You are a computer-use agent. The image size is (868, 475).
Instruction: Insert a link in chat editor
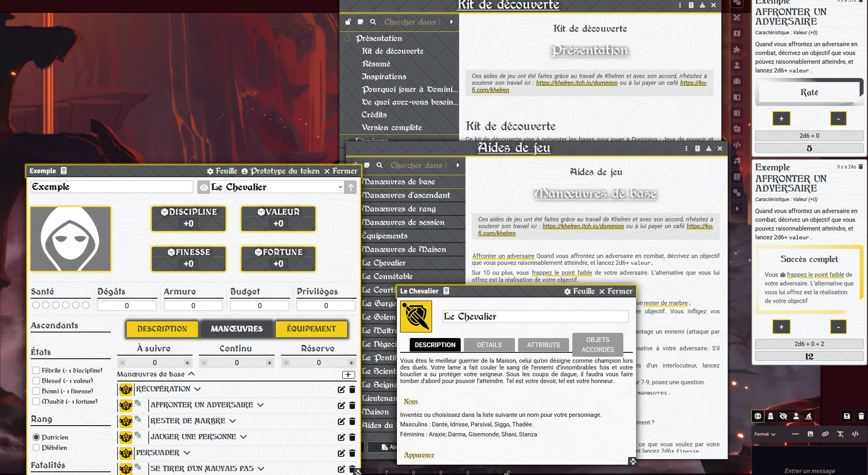pyautogui.click(x=825, y=434)
